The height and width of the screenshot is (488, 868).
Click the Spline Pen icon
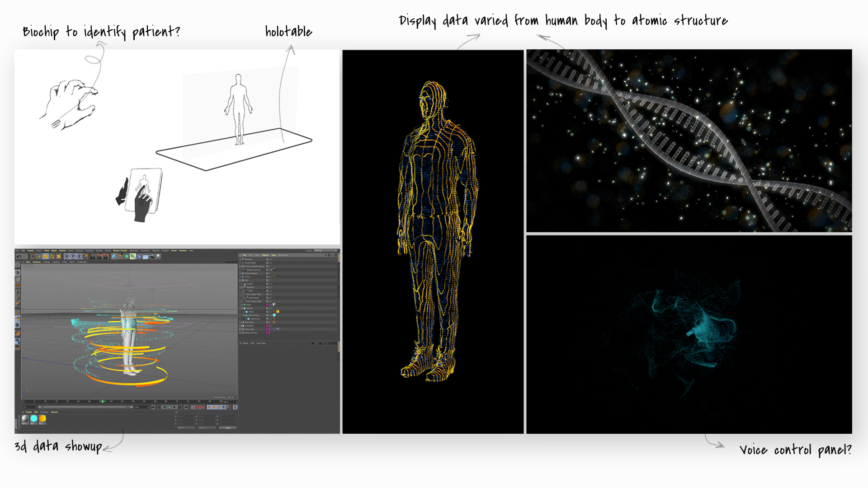tap(120, 256)
